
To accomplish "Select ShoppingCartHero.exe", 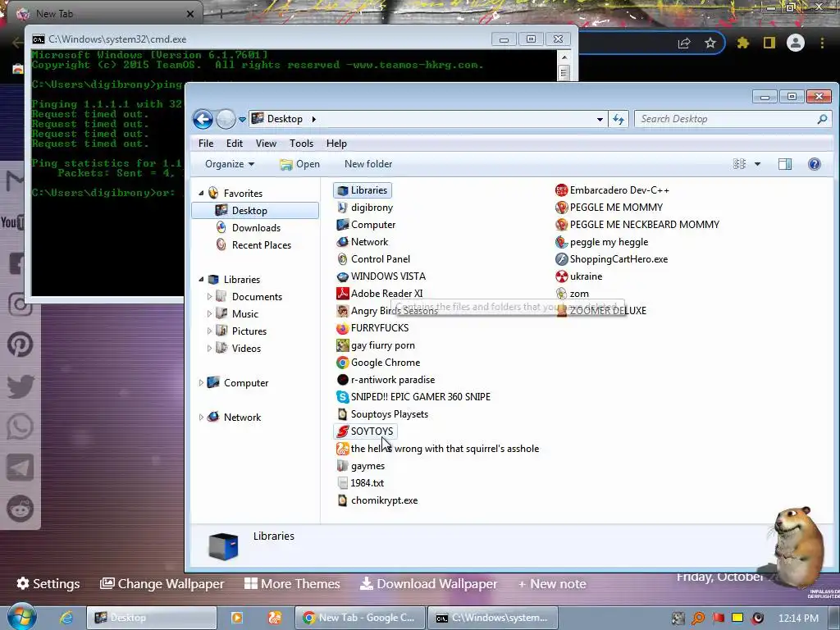I will click(612, 259).
